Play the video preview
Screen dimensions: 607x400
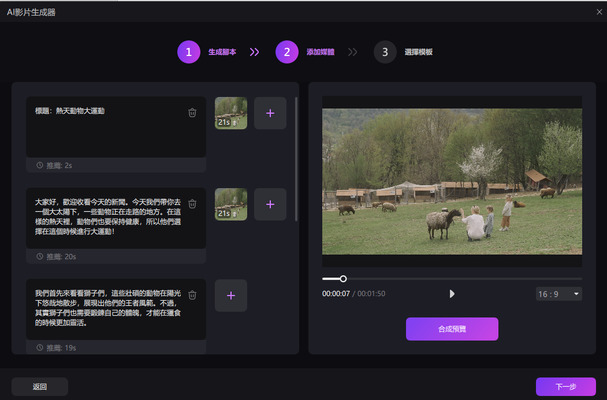pyautogui.click(x=452, y=294)
